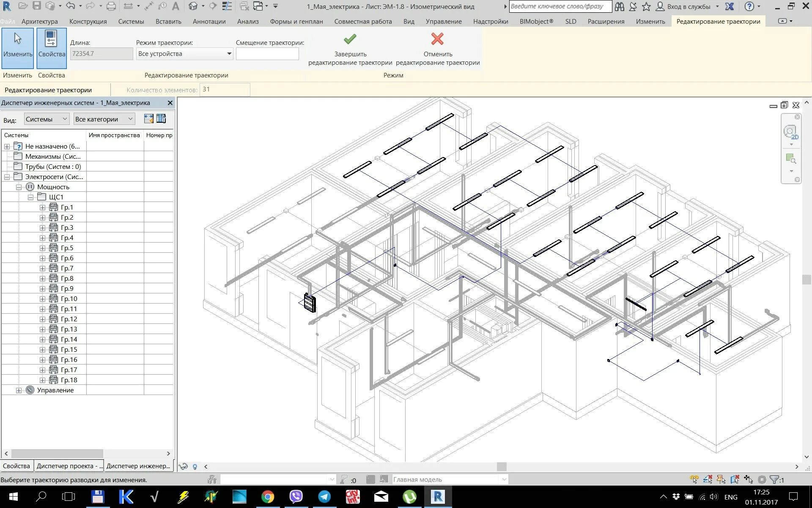The height and width of the screenshot is (508, 812).
Task: Open the Properties ribbon button
Action: (52, 48)
